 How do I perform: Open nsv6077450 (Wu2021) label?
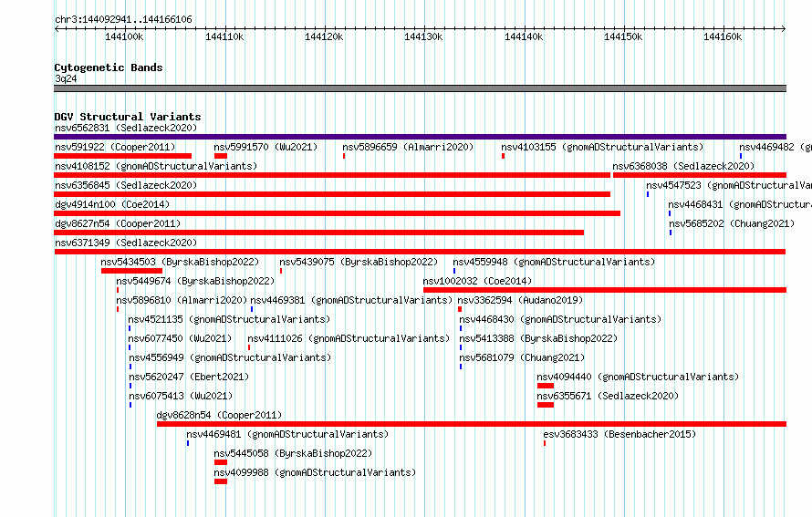[x=180, y=338]
